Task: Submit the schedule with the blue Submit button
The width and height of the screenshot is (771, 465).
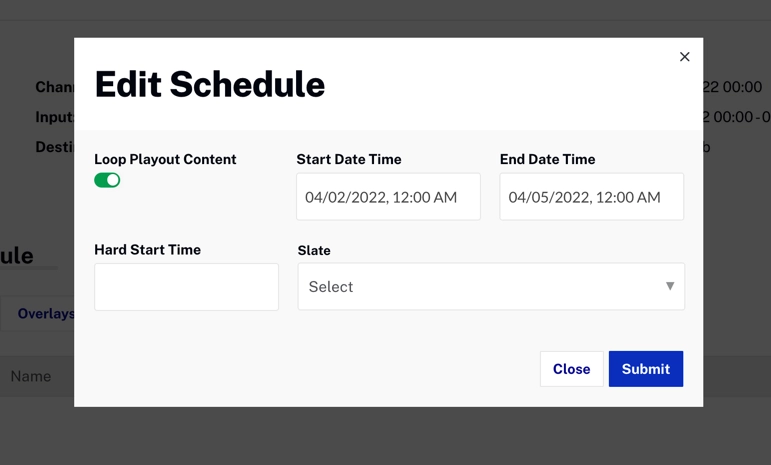Action: 645,369
